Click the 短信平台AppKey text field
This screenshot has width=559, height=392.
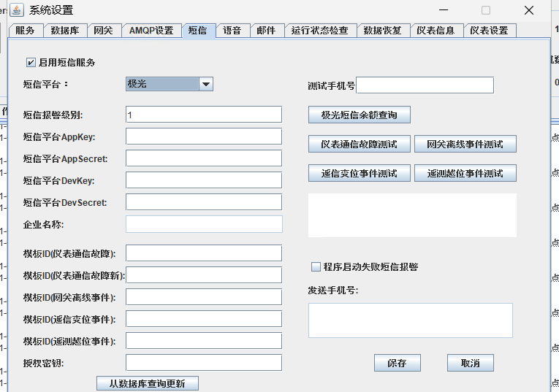pos(203,137)
